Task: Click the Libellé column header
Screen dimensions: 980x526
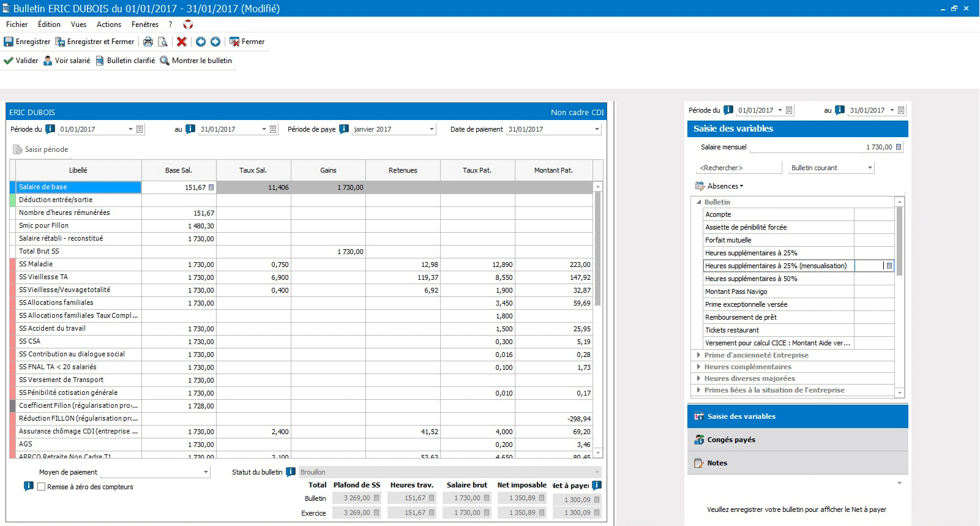Action: coord(78,170)
